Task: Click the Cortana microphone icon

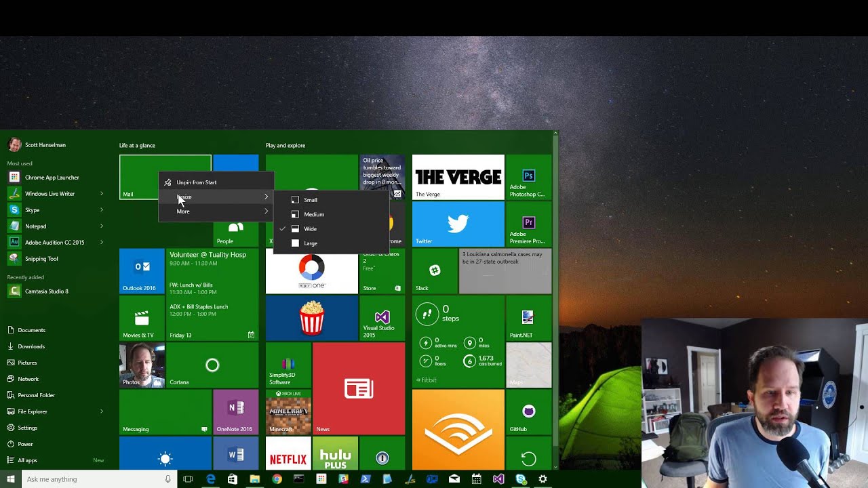Action: [168, 479]
